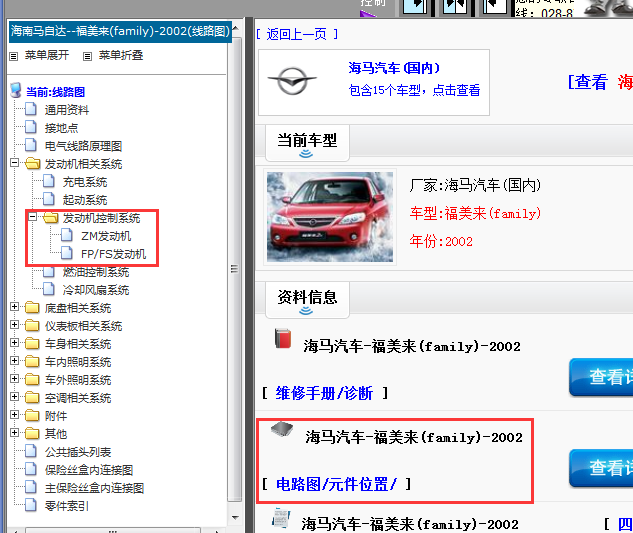
Task: Open the 维修手册/诊断 link
Action: (324, 393)
